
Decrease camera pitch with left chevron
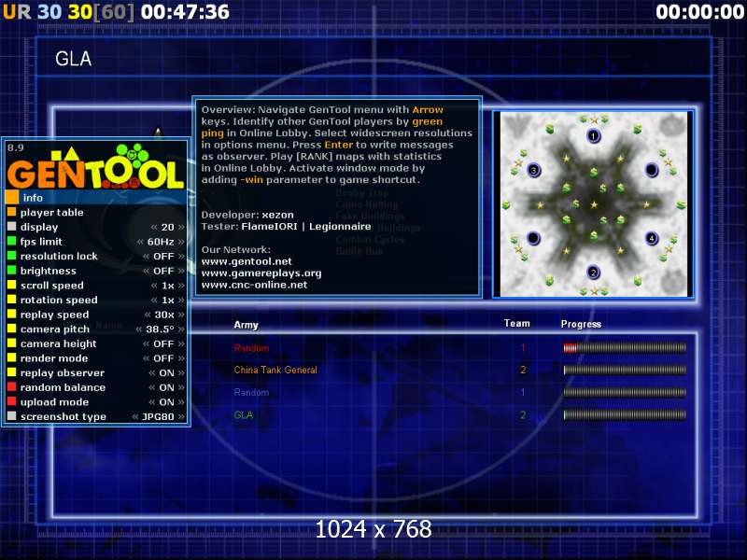(x=138, y=329)
